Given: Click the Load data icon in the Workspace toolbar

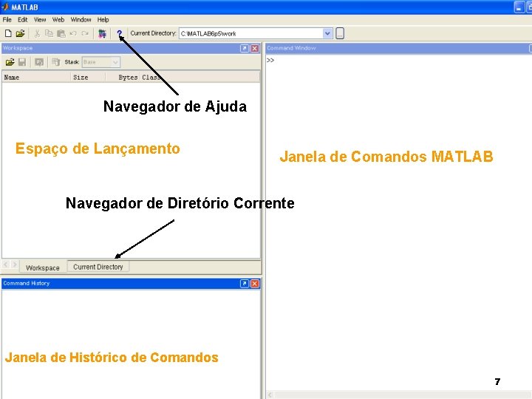Looking at the screenshot, I should pos(10,62).
